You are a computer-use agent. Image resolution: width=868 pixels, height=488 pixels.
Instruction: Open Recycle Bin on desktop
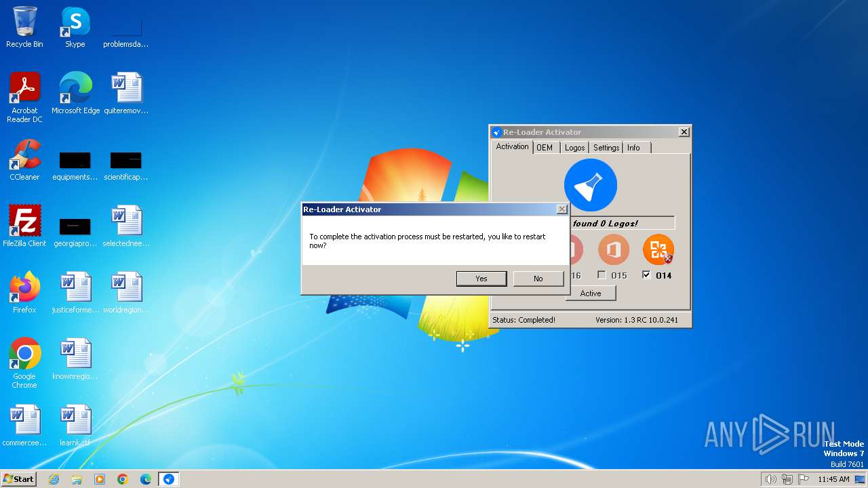coord(24,27)
